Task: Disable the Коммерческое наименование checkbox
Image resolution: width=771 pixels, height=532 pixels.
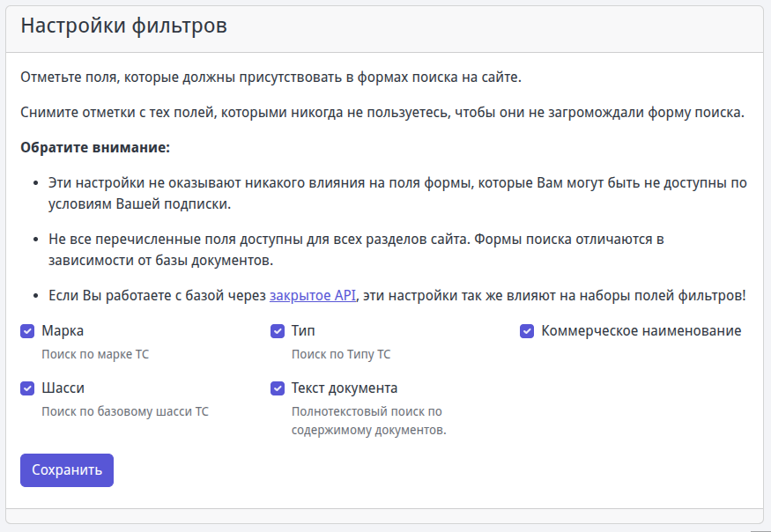Action: tap(527, 331)
